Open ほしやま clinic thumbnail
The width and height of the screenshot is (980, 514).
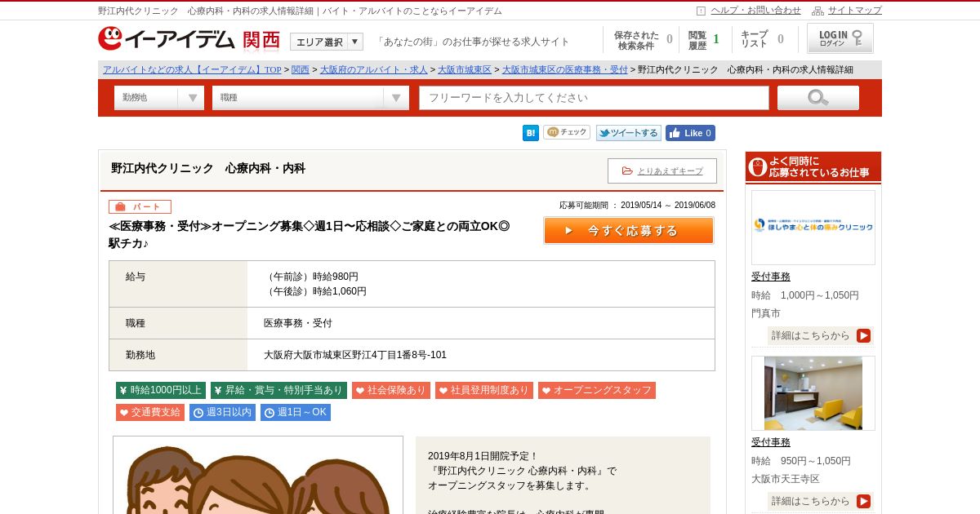pyautogui.click(x=813, y=228)
